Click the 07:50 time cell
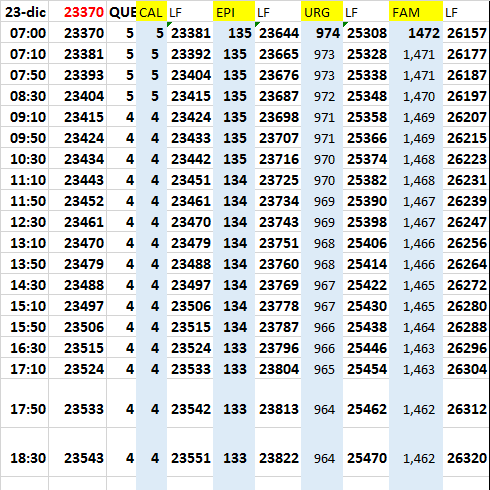 coord(25,75)
